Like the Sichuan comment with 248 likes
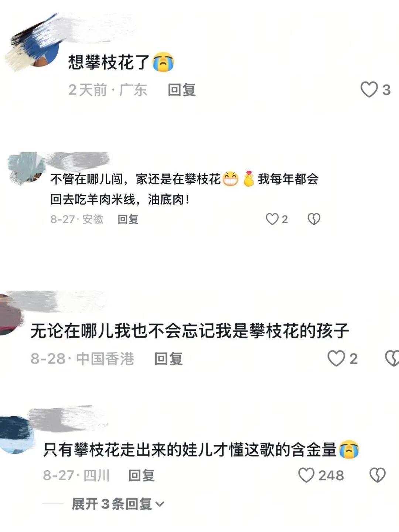This screenshot has width=399, height=532. tap(306, 475)
